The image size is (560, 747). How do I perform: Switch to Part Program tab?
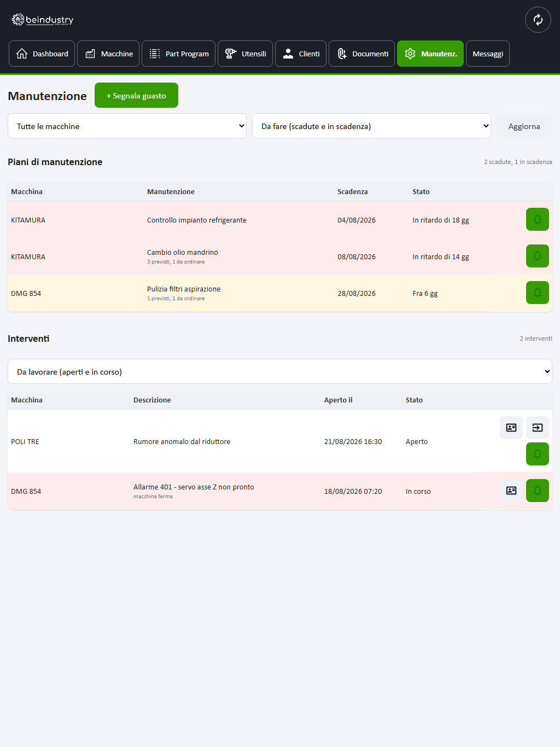(178, 54)
